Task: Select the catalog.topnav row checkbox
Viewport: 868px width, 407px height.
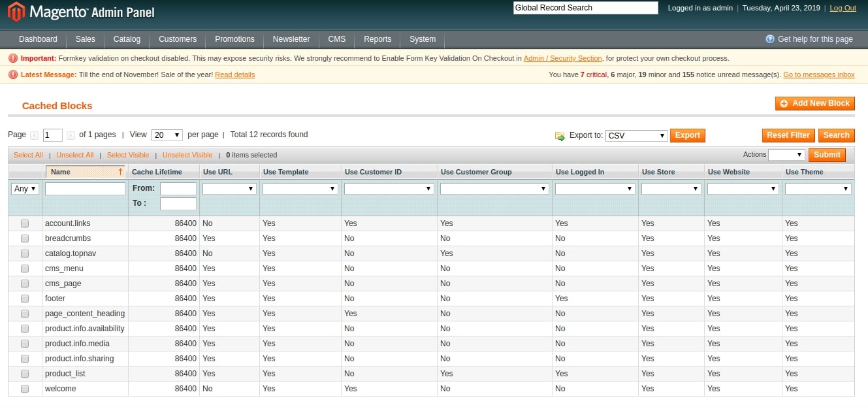Action: [x=25, y=253]
